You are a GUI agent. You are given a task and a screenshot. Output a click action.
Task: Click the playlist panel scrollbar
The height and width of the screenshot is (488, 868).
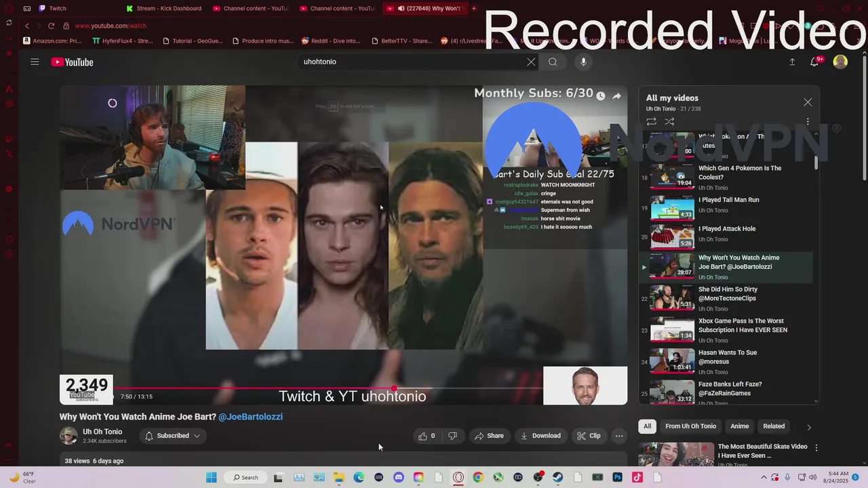816,163
